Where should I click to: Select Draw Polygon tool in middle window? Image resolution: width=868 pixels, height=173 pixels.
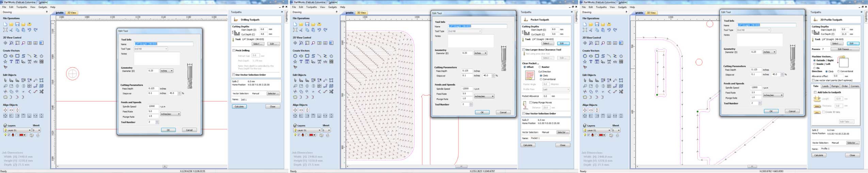332,56
